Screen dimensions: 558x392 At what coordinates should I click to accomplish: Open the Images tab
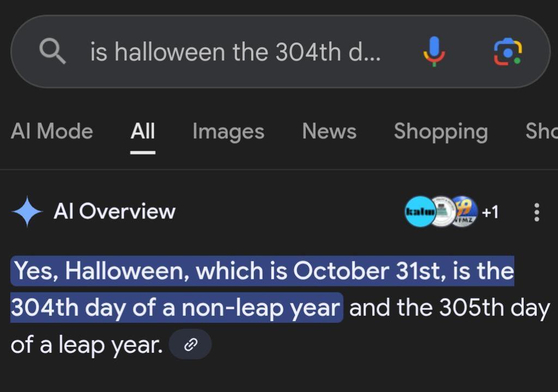coord(228,131)
